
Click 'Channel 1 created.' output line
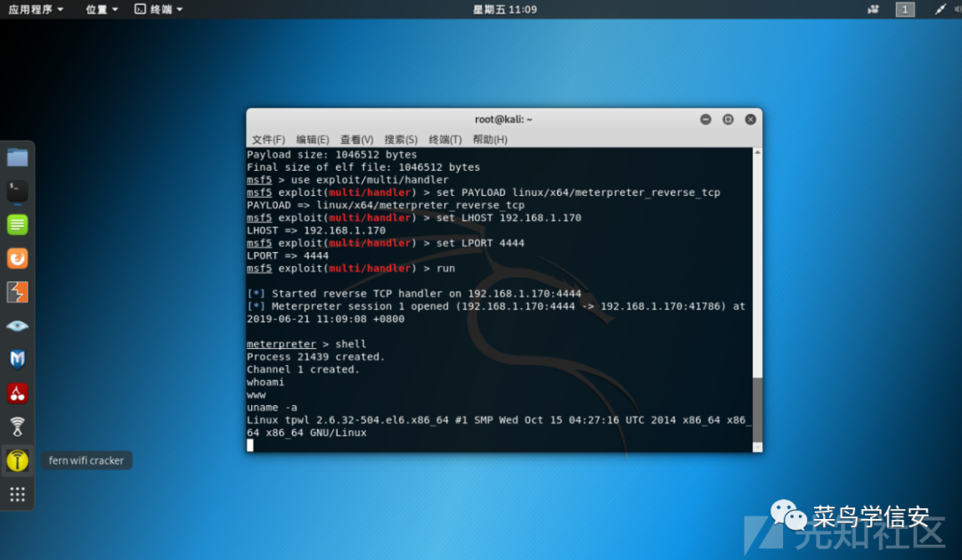(303, 369)
